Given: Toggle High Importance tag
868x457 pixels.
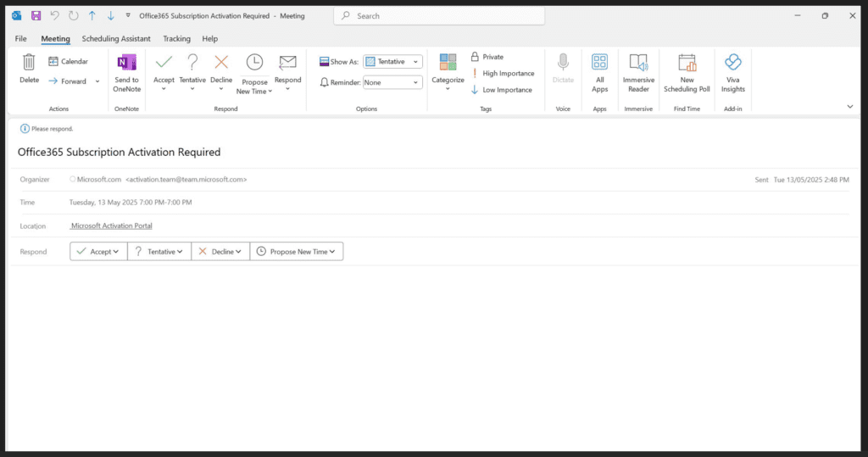Looking at the screenshot, I should coord(503,73).
